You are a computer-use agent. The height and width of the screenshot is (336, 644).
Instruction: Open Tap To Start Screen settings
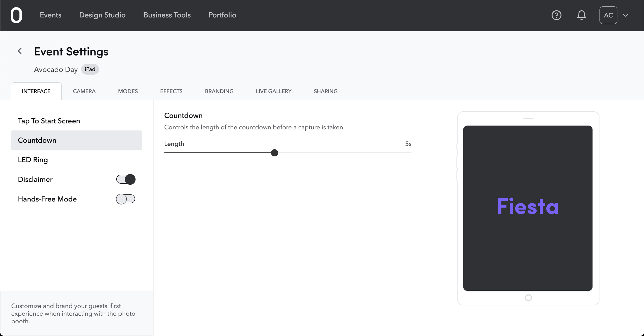tap(77, 121)
